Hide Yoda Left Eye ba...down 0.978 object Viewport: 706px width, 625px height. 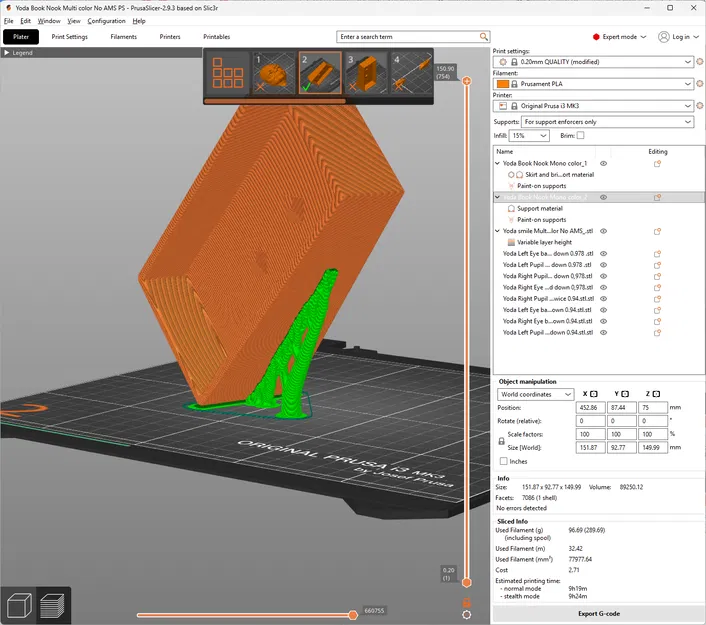603,254
